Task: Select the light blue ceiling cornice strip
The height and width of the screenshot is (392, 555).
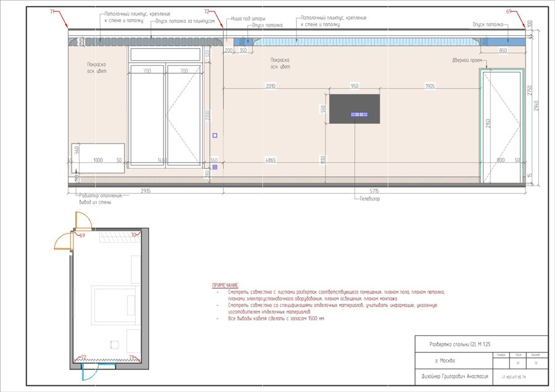Action: click(366, 42)
